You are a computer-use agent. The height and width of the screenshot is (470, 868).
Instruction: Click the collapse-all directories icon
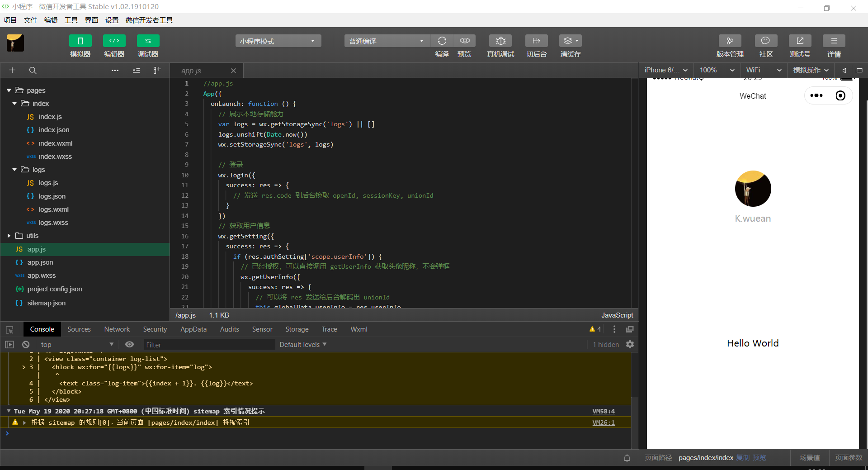tap(136, 70)
